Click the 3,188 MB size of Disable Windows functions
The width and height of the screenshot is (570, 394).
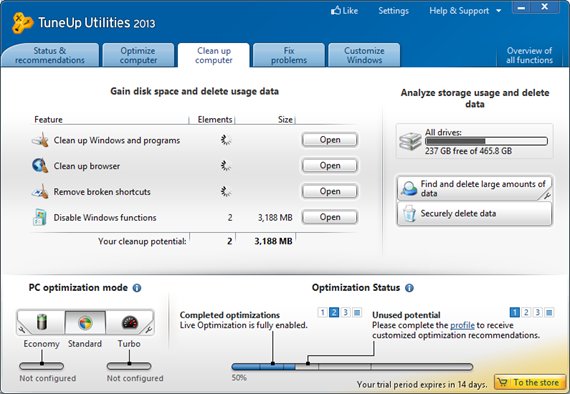(275, 218)
